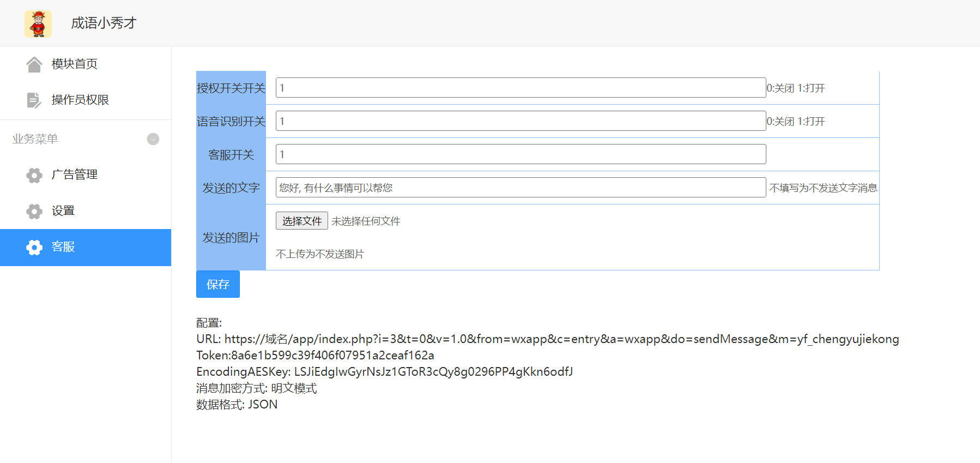
Task: Click the 成语小秀才 title in the header
Action: [x=104, y=23]
